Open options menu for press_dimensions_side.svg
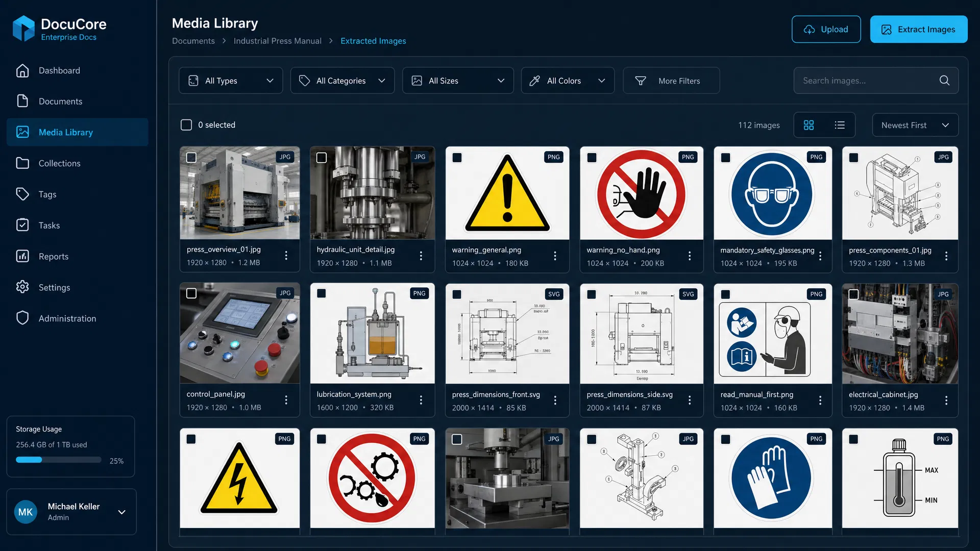The width and height of the screenshot is (980, 551). tap(689, 400)
